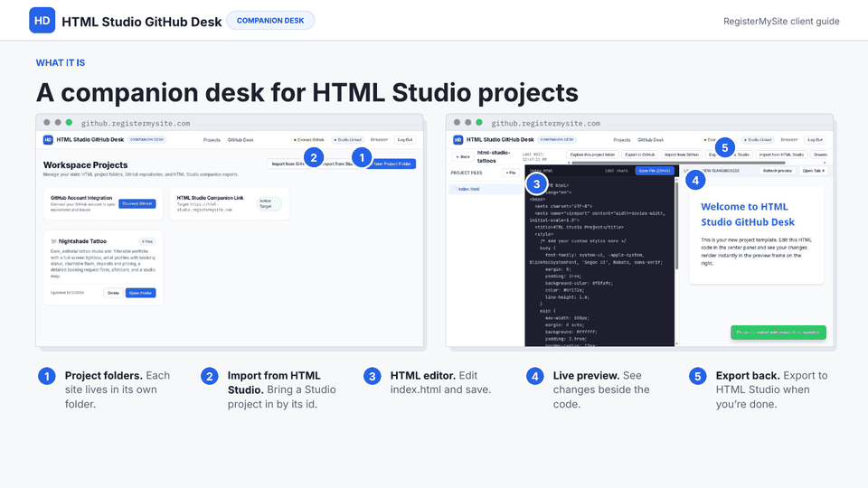Open Projects in the right screenshot navigation
The image size is (868, 488).
(x=622, y=140)
